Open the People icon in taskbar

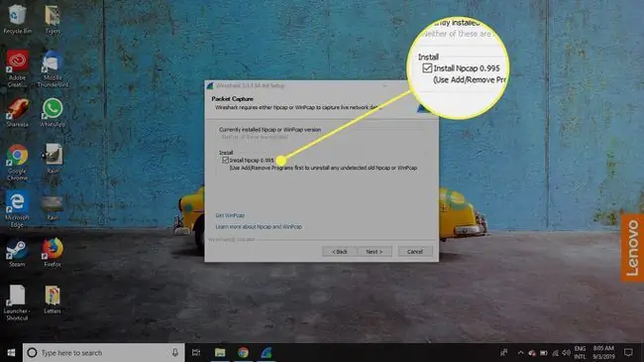503,352
